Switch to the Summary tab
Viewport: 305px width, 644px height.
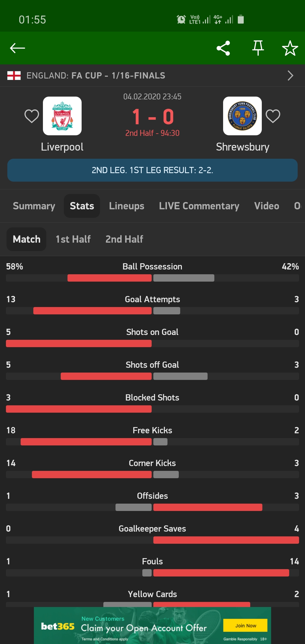34,206
